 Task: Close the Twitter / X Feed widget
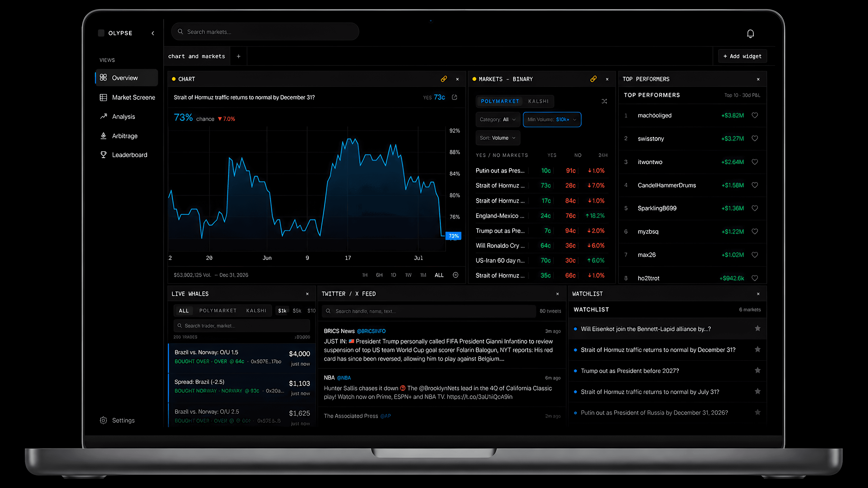click(558, 294)
